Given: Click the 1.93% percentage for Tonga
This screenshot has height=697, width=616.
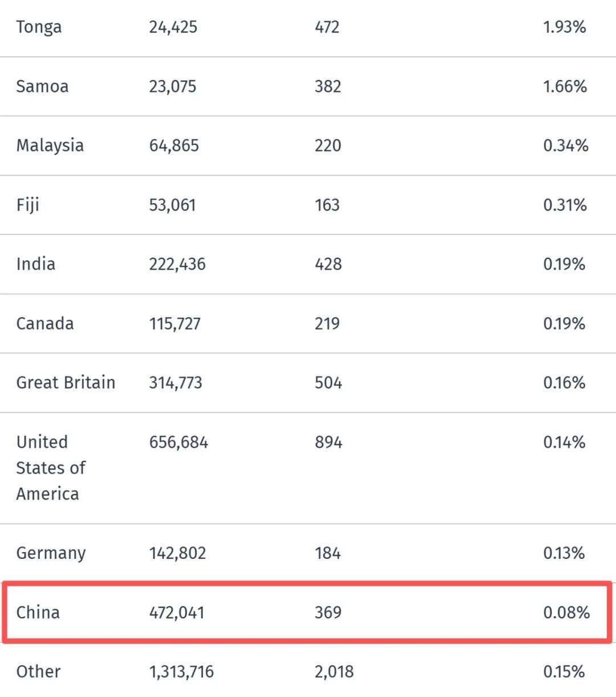Looking at the screenshot, I should pyautogui.click(x=564, y=27).
